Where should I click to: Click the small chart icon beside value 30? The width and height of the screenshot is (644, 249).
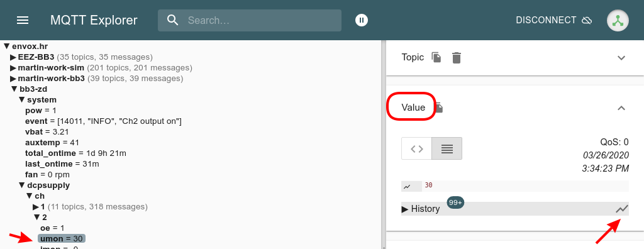407,186
